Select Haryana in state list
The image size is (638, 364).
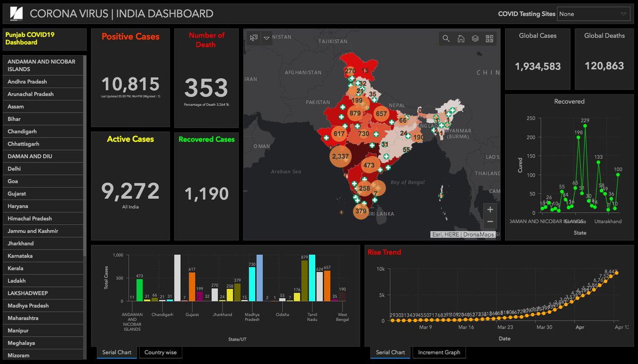click(x=43, y=206)
